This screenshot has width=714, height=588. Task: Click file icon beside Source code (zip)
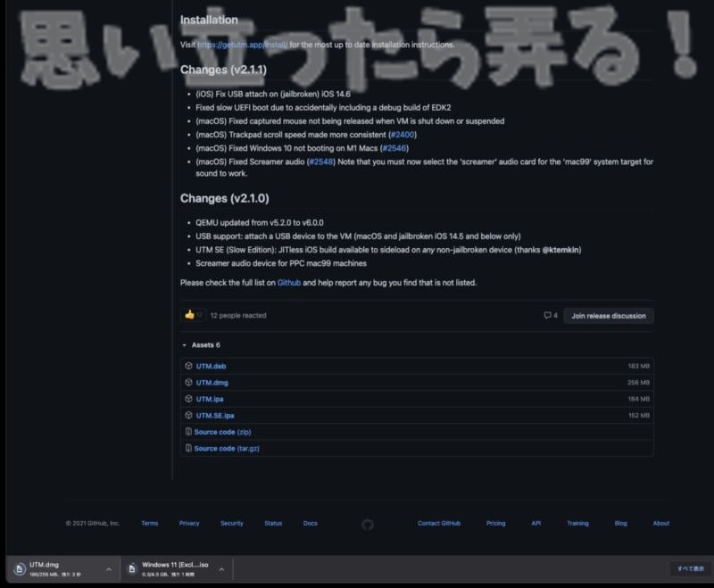pos(188,432)
